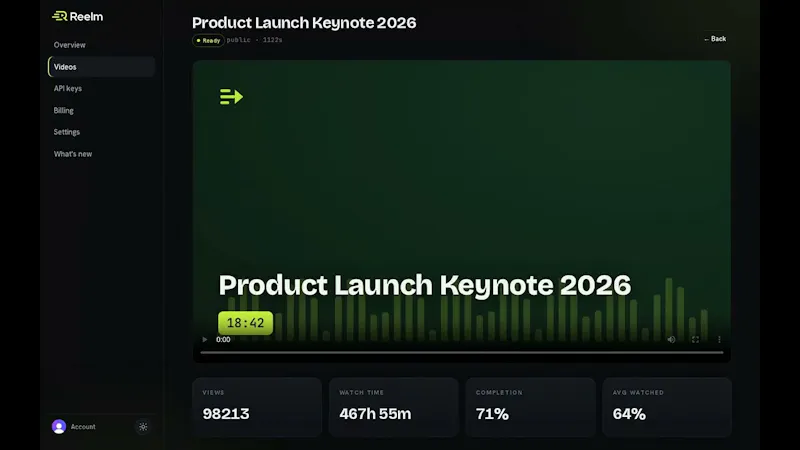Toggle the light/dark theme sun icon
Image resolution: width=800 pixels, height=450 pixels.
(x=143, y=427)
